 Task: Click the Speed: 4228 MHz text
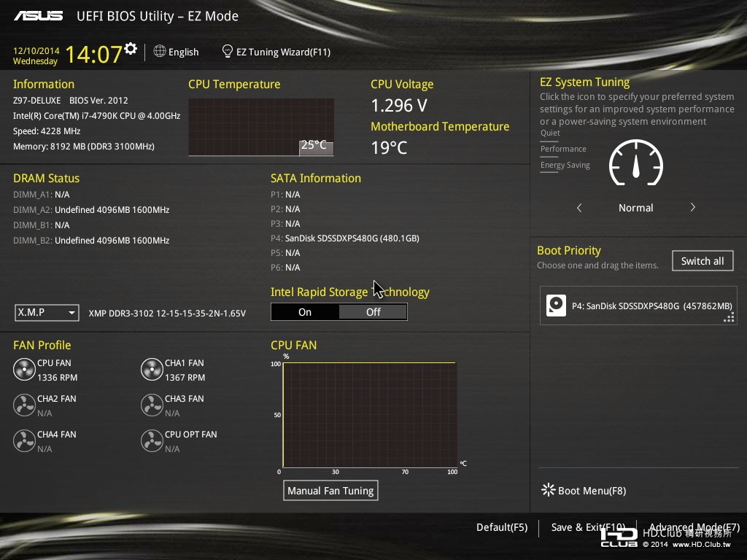[47, 131]
